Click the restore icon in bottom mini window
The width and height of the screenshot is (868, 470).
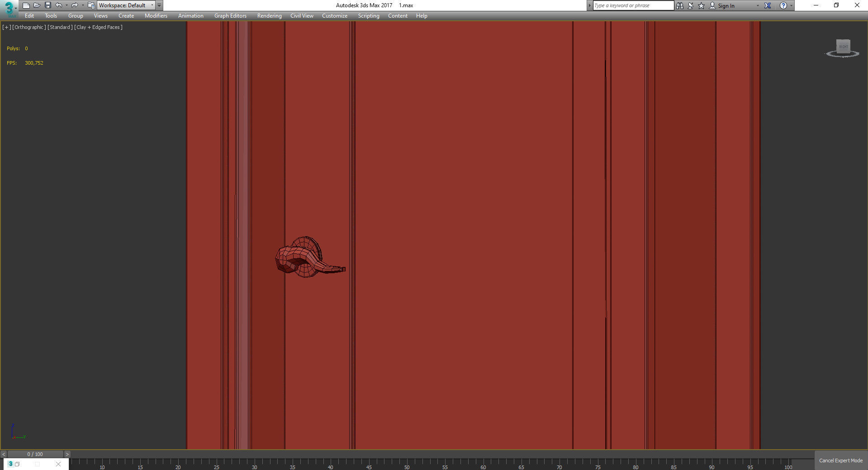17,464
